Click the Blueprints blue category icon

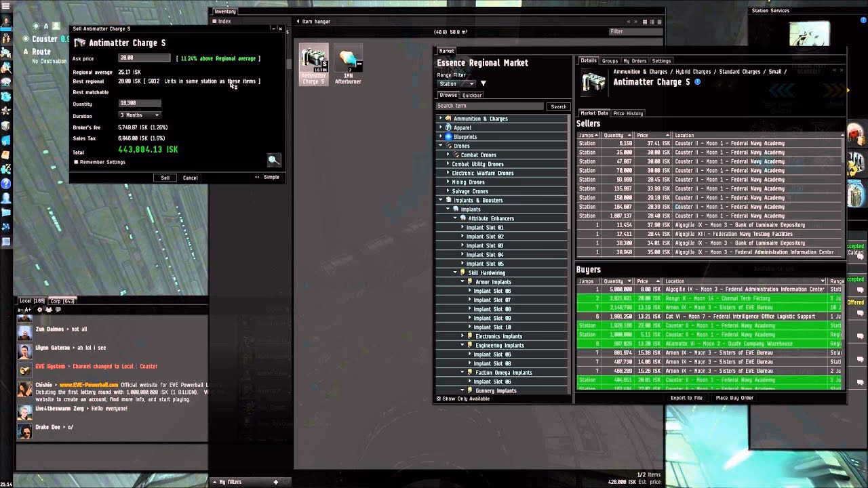point(448,137)
